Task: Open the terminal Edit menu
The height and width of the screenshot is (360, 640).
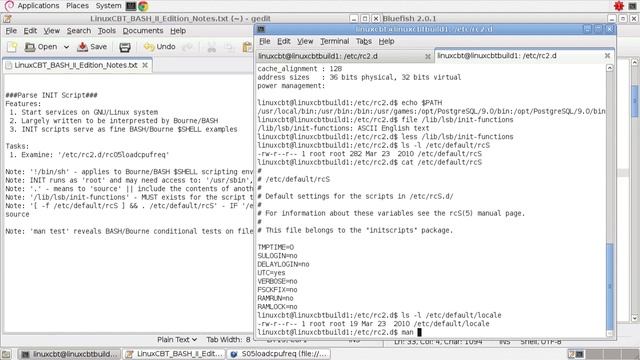Action: 284,41
